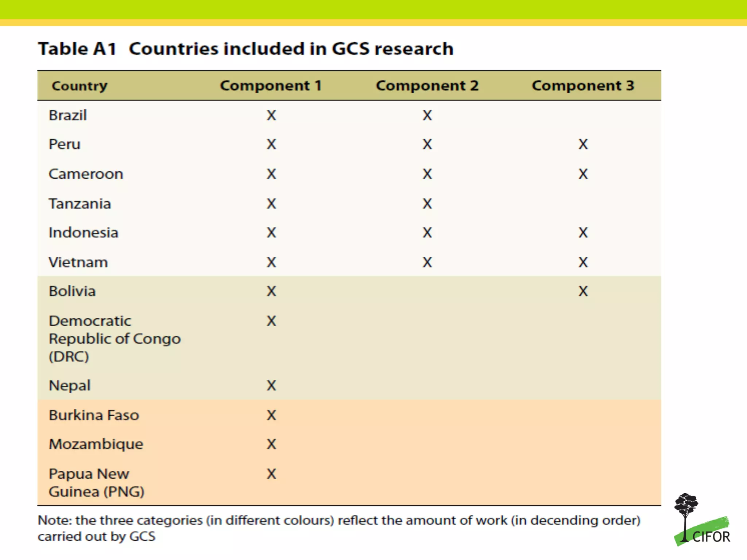The height and width of the screenshot is (560, 747).
Task: Click the Vietnam row label
Action: tap(78, 262)
